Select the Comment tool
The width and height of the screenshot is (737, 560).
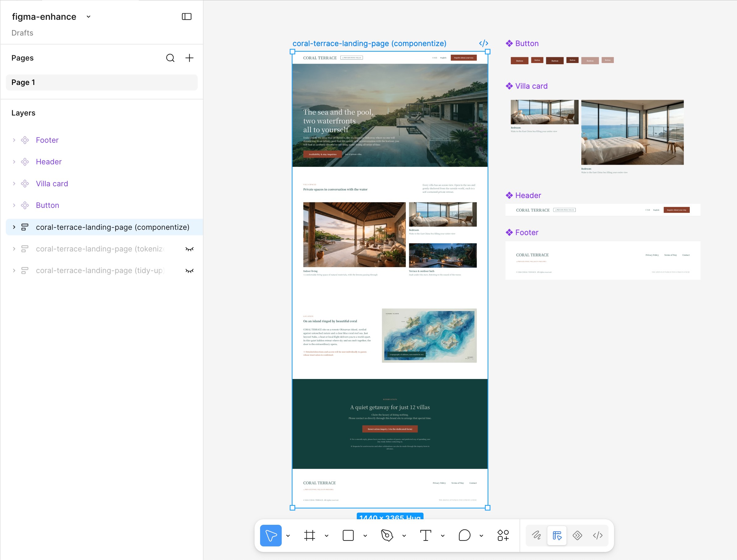point(464,535)
